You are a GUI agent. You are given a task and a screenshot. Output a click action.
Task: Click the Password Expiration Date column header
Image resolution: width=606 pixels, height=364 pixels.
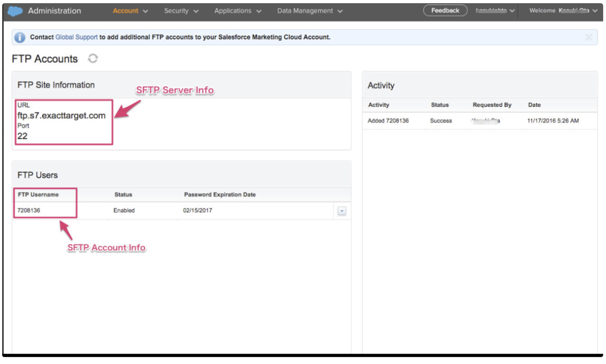click(220, 195)
